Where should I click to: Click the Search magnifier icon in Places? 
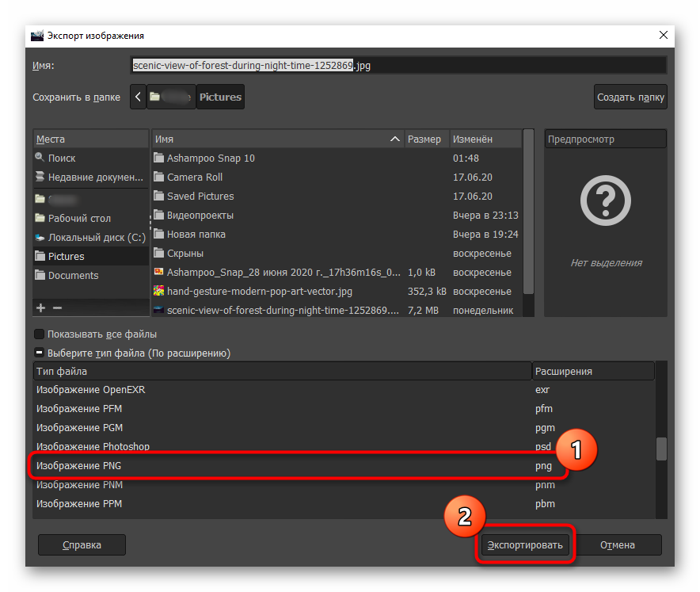(40, 158)
